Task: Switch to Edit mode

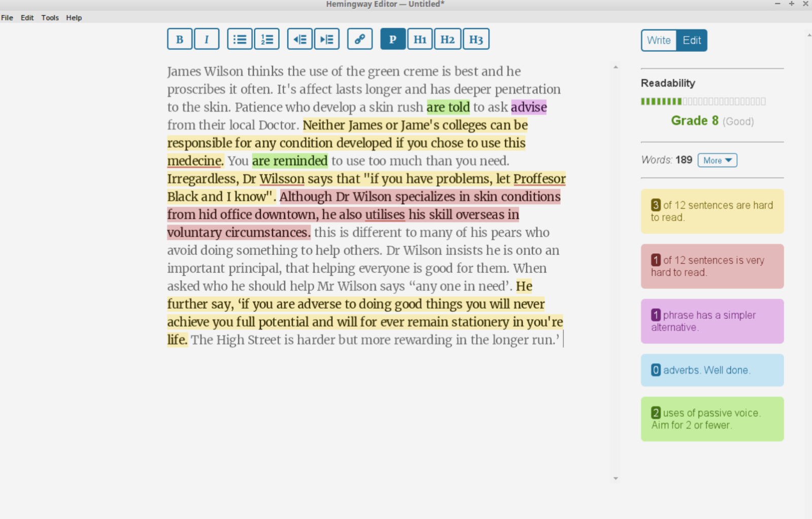Action: tap(692, 41)
